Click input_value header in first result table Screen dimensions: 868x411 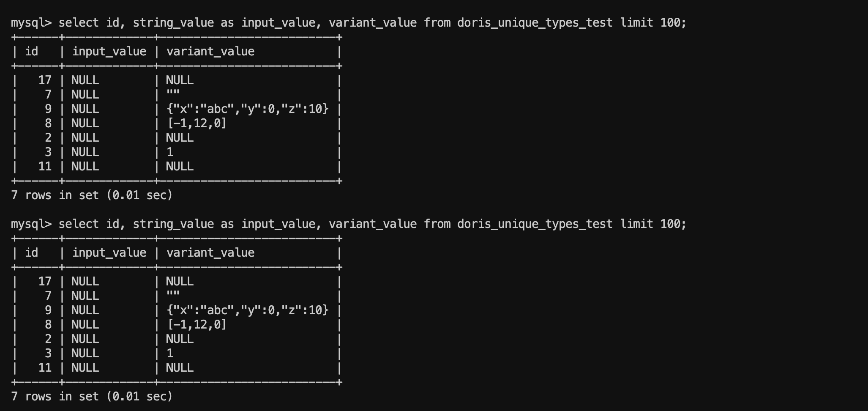pos(109,52)
